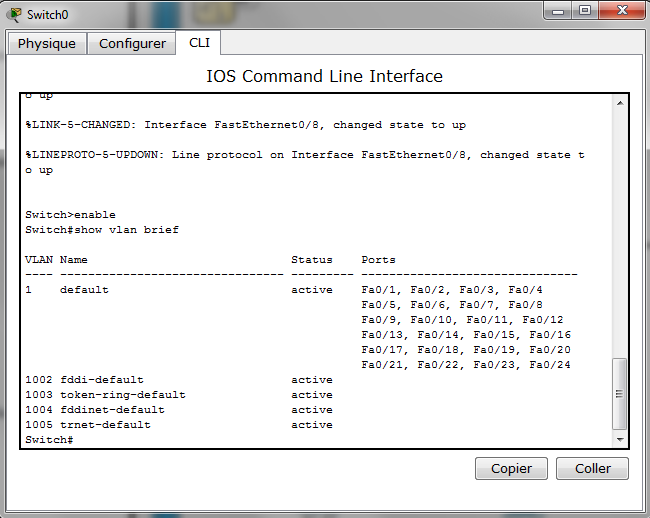This screenshot has width=650, height=518.
Task: Click the '%LINK-5-CHANGED' log message
Action: pos(245,125)
